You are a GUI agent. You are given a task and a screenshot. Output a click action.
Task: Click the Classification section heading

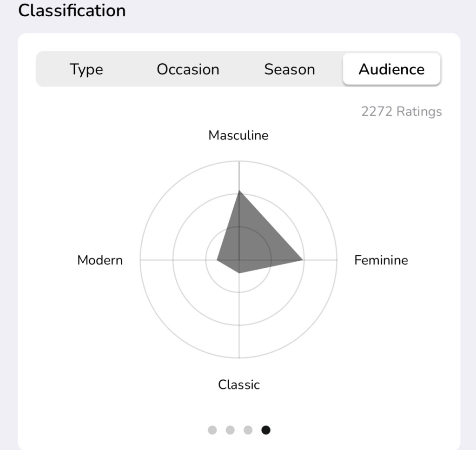[x=72, y=10]
